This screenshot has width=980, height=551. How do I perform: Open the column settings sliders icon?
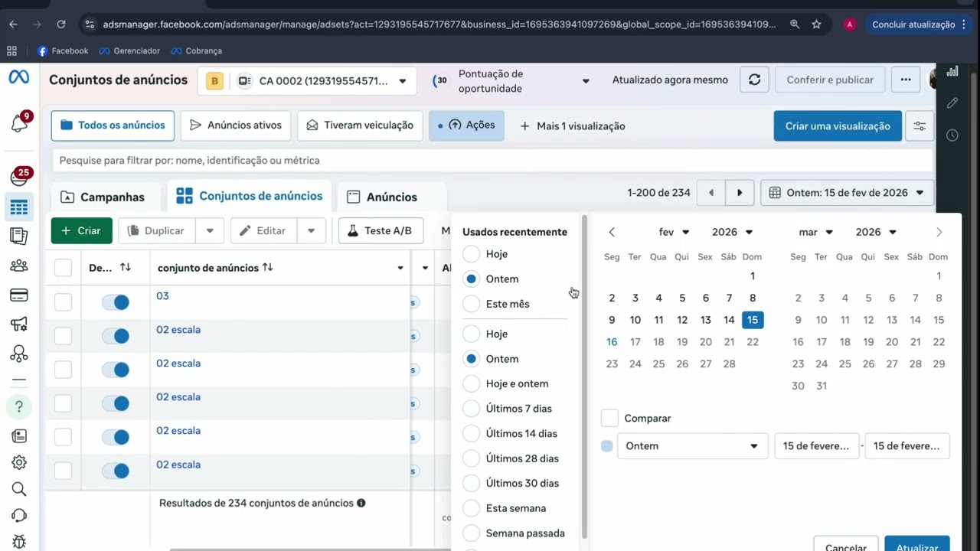coord(920,126)
